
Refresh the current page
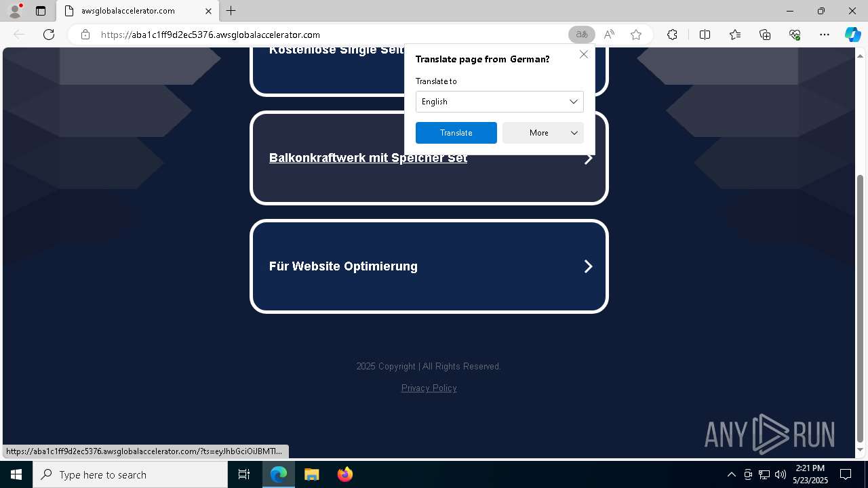click(x=49, y=35)
